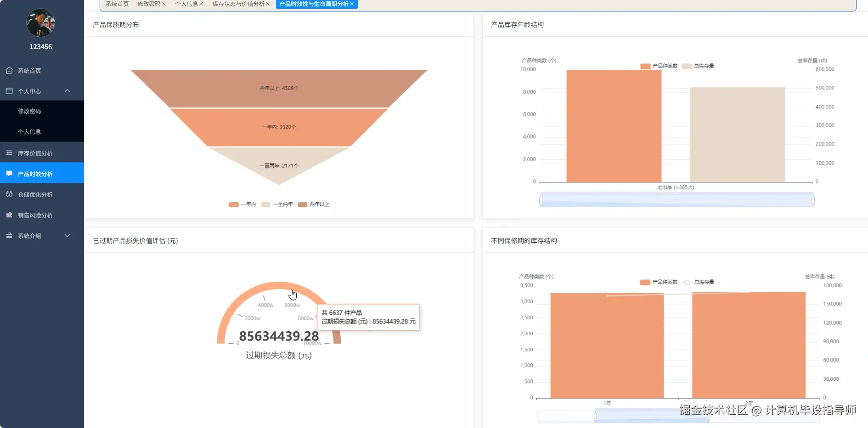Click the 两年以上: 4509个 funnel segment

pyautogui.click(x=279, y=88)
